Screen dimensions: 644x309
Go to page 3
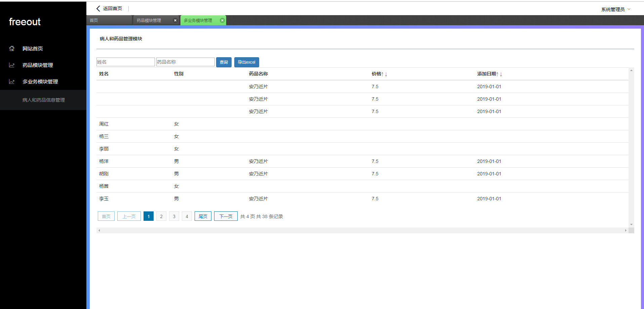(x=174, y=216)
